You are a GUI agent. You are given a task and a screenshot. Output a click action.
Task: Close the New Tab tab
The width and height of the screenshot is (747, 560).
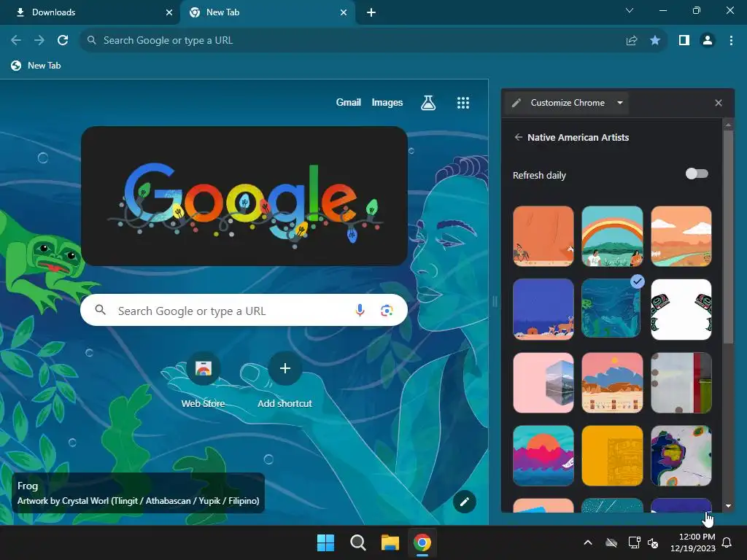344,12
